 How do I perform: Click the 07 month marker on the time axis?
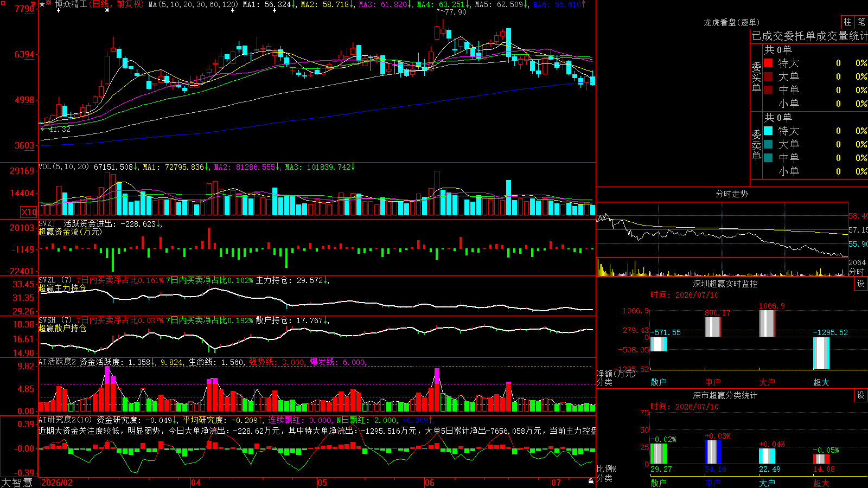tap(556, 483)
